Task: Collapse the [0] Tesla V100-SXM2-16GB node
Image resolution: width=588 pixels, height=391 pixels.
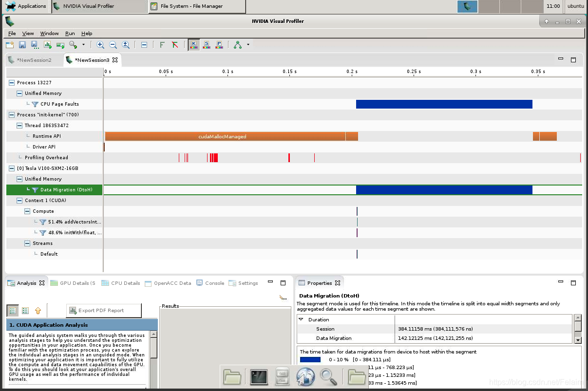Action: click(12, 168)
